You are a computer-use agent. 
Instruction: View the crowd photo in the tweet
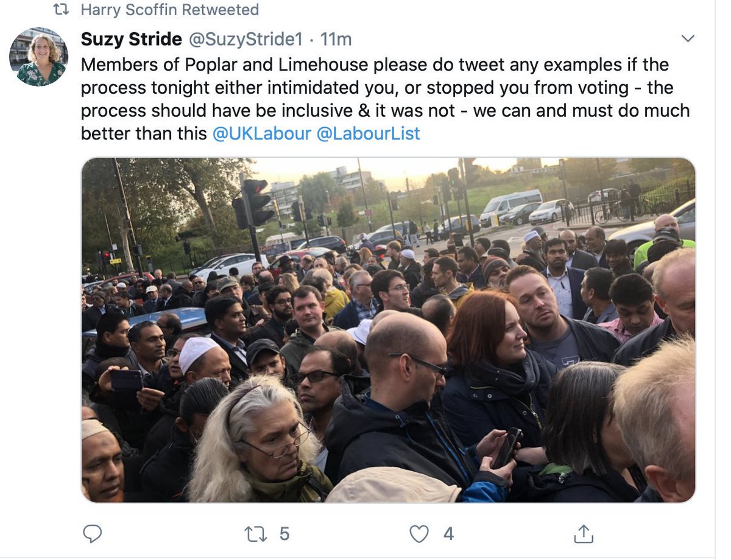389,330
